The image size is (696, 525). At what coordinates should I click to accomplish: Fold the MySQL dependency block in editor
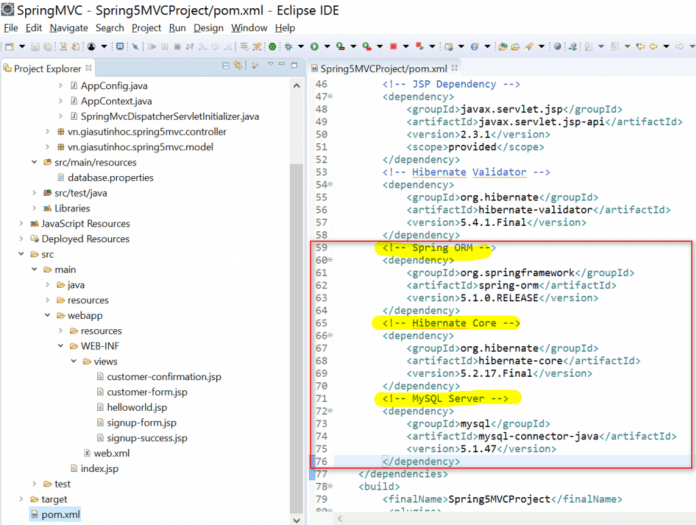coord(332,411)
